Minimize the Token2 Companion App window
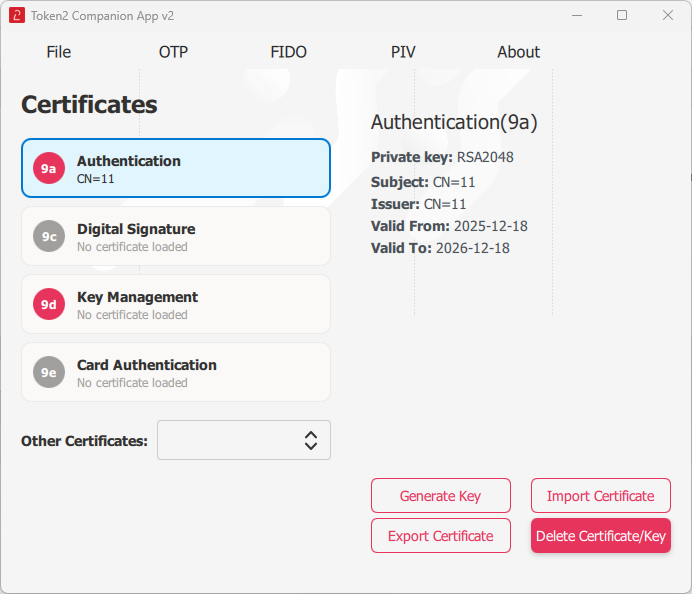The height and width of the screenshot is (594, 692). click(x=577, y=15)
